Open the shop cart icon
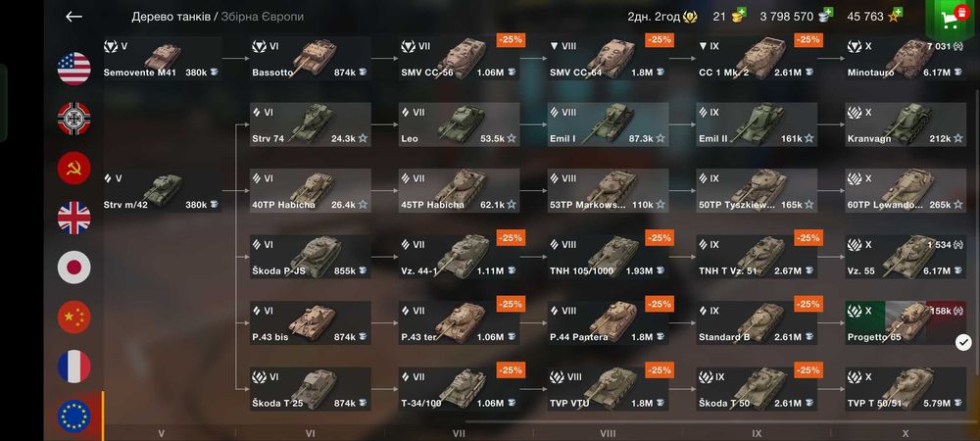Image resolution: width=980 pixels, height=441 pixels. pyautogui.click(x=953, y=20)
